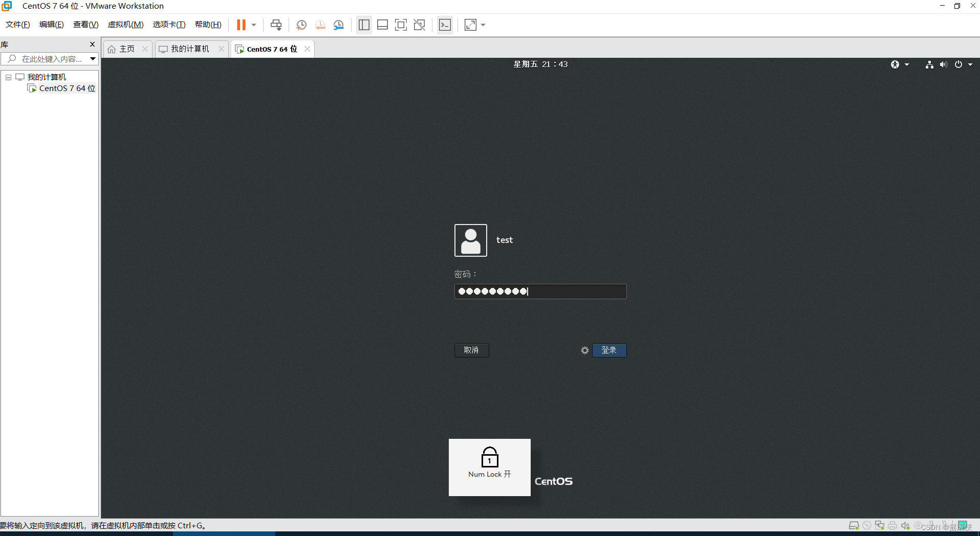980x536 pixels.
Task: Expand the system menu arrow beside power icon
Action: pos(970,65)
